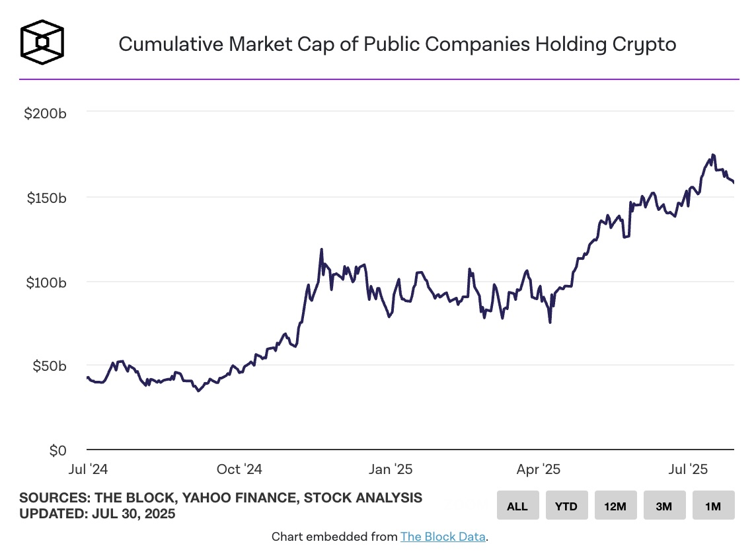Click the Jul '25 axis marker

(688, 469)
